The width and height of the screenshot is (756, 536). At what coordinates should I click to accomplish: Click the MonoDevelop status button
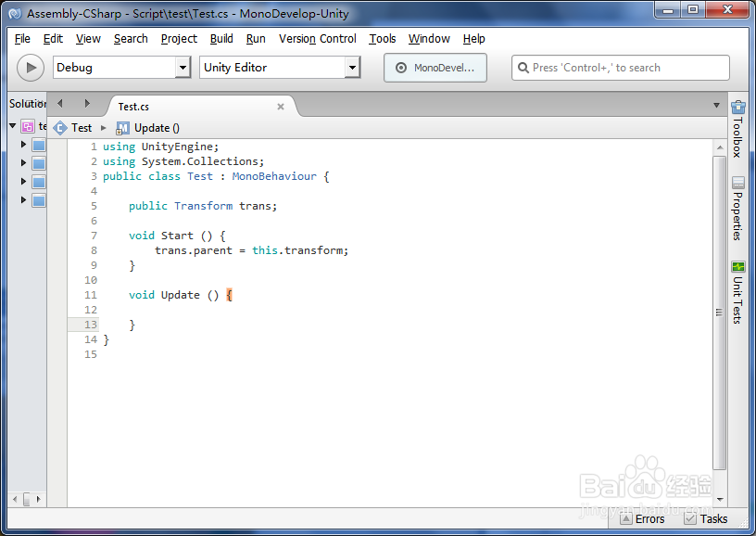tap(435, 68)
